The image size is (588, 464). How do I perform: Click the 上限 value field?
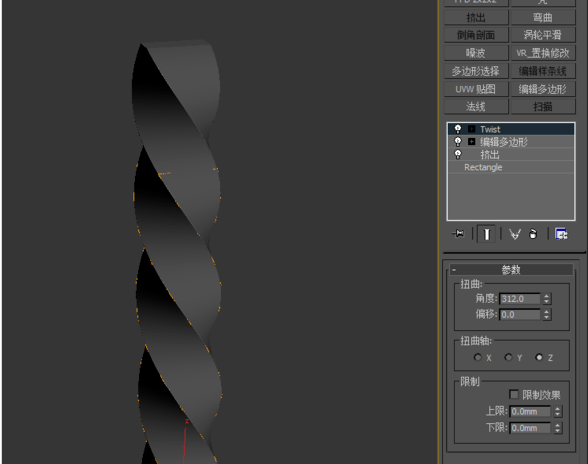click(530, 411)
